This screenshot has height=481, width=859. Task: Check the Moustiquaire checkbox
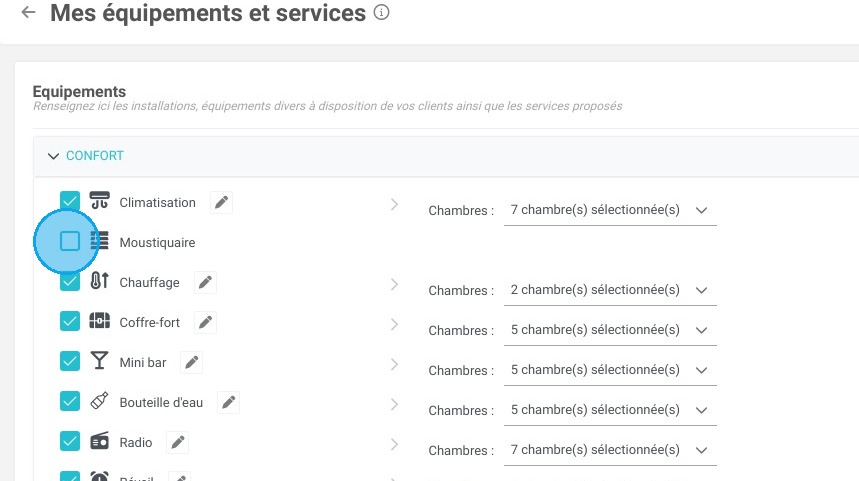pyautogui.click(x=70, y=241)
